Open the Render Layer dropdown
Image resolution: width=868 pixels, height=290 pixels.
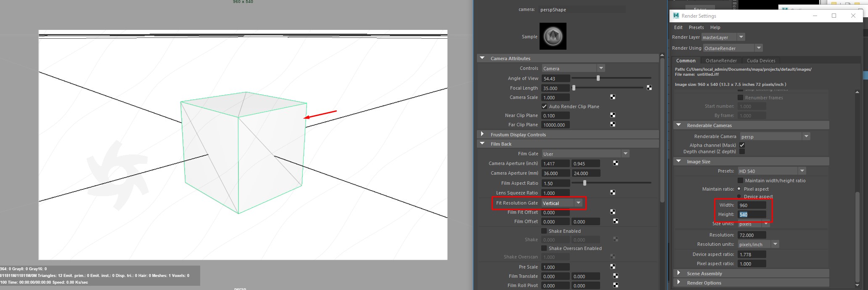[723, 37]
